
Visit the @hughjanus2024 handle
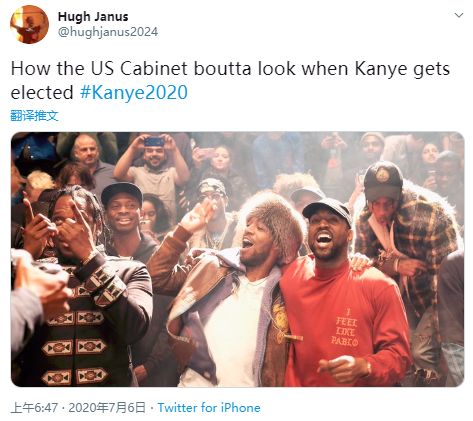click(x=108, y=32)
